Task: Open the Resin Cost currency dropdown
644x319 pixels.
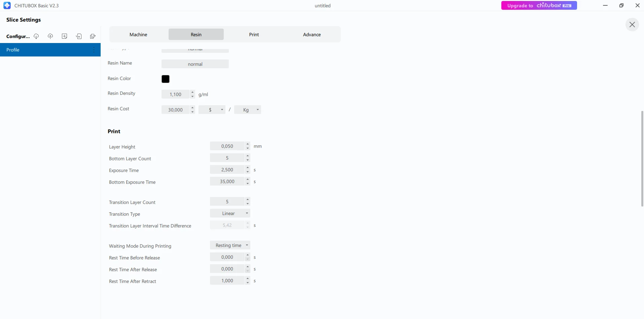Action: click(x=212, y=110)
